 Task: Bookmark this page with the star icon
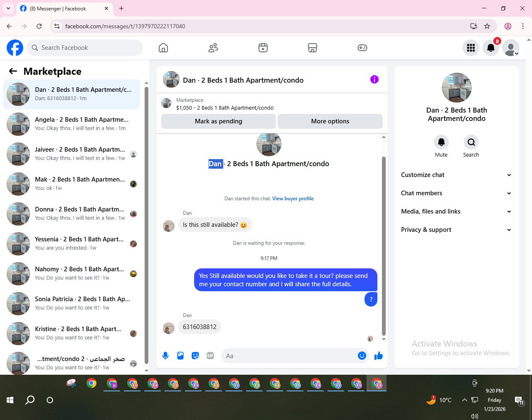click(x=487, y=26)
